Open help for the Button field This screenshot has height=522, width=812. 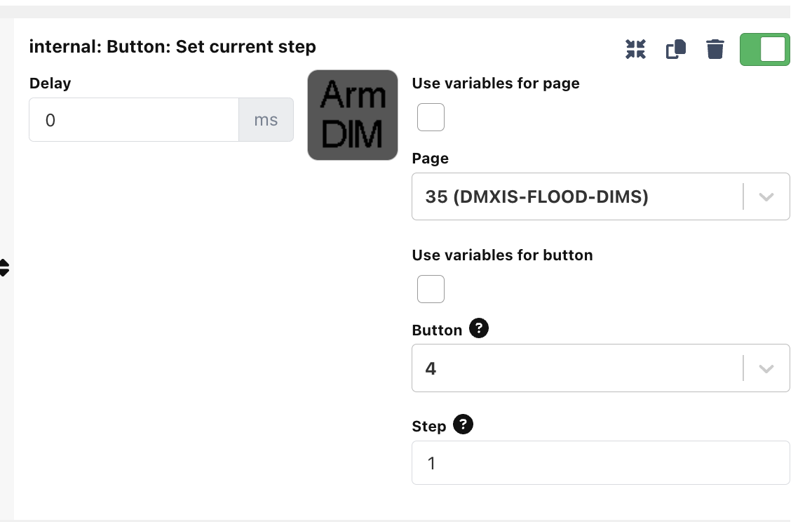tap(478, 328)
